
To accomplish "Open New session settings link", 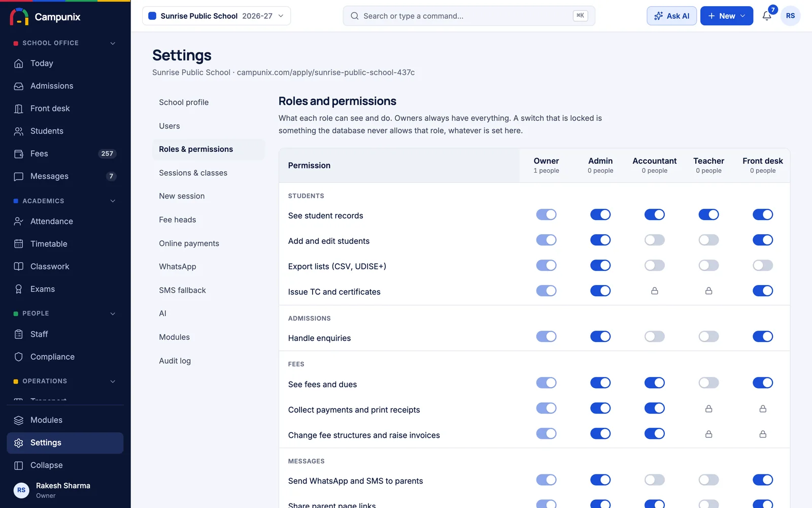I will point(209,196).
